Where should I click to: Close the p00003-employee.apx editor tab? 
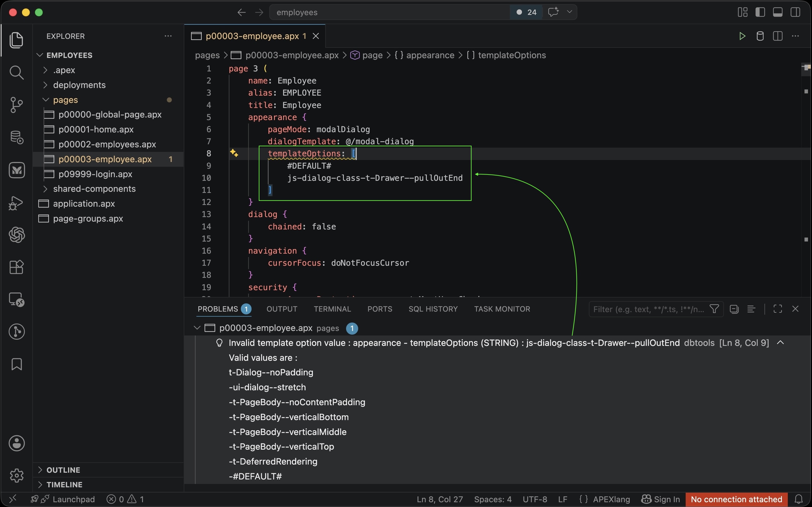(316, 36)
